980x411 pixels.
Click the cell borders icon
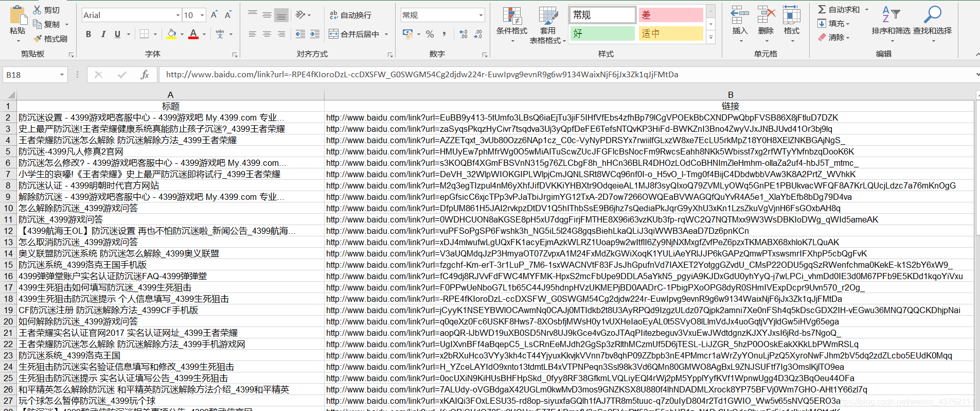coord(144,34)
